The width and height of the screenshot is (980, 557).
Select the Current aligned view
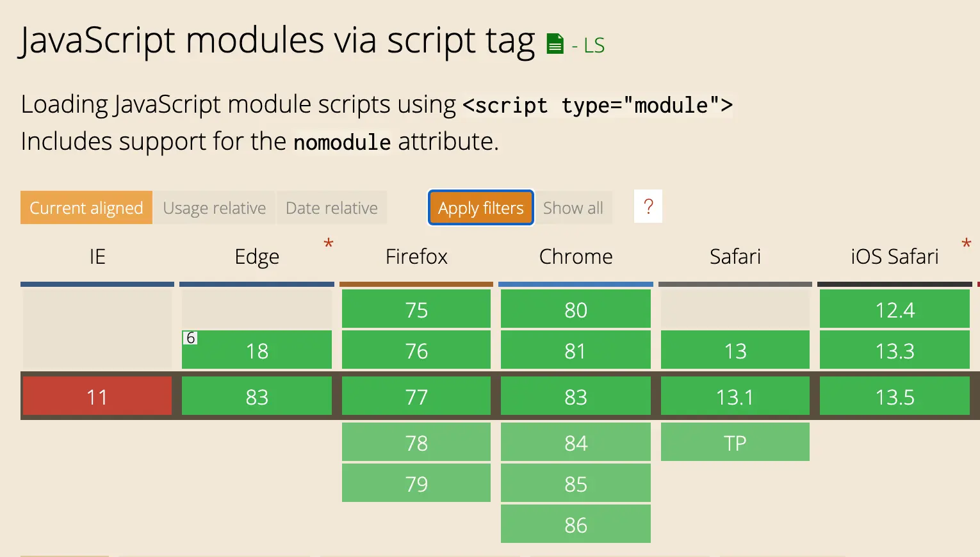(86, 208)
